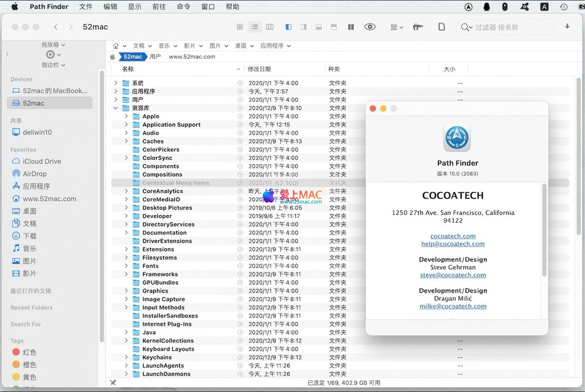Viewport: 585px width, 392px height.
Task: Open the AirDrop sidebar item
Action: (x=35, y=174)
